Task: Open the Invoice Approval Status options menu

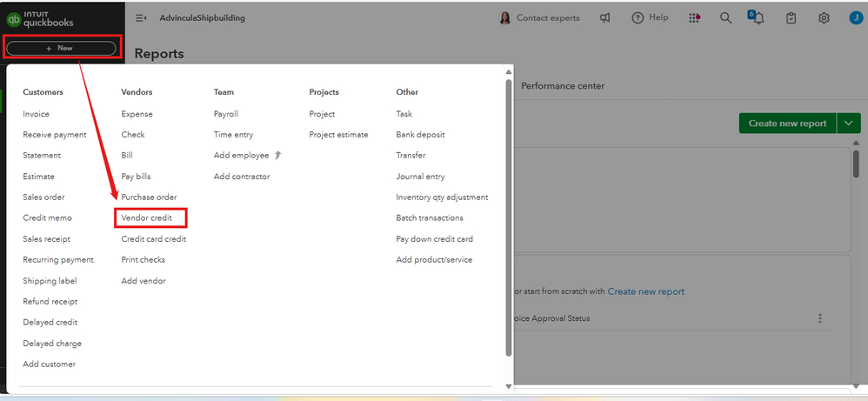Action: coord(819,318)
